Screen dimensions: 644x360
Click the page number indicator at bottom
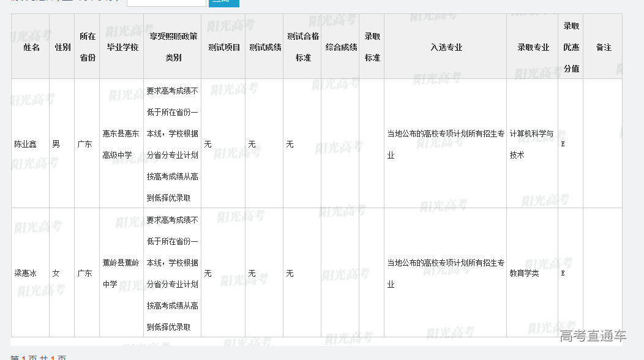(24, 358)
